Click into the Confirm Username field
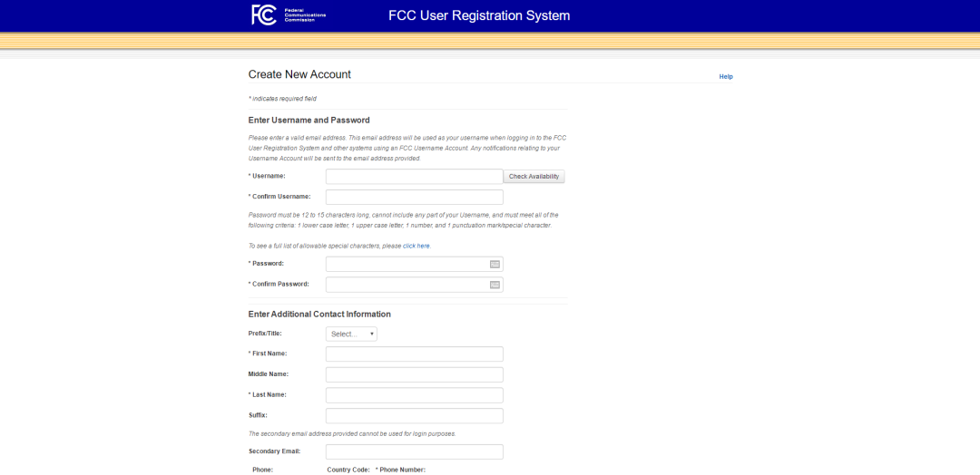The image size is (980, 475). [414, 197]
